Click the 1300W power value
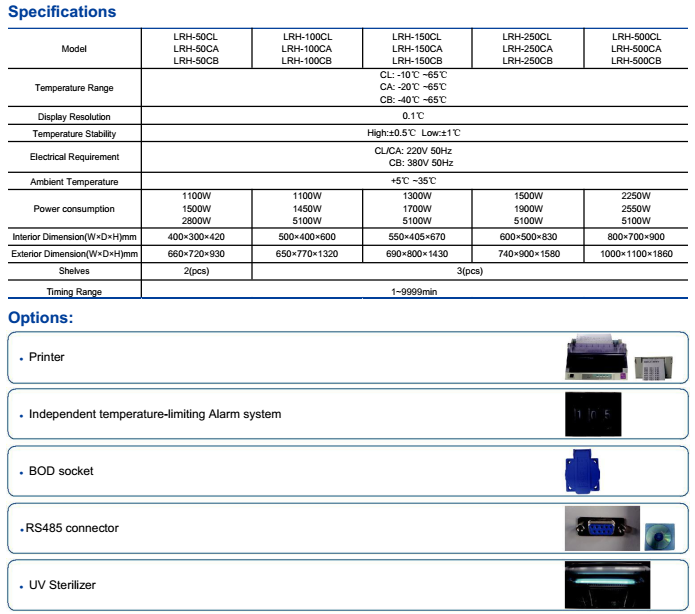 [x=417, y=196]
